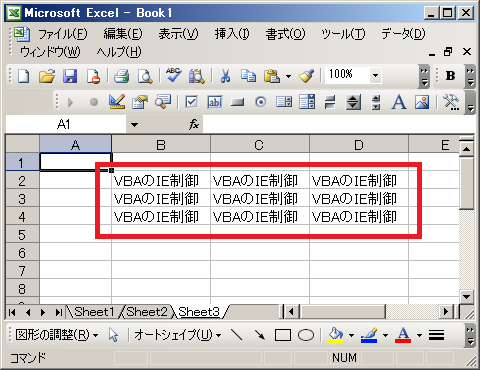Insert an Image control
This screenshot has width=480, height=370.
click(x=422, y=102)
